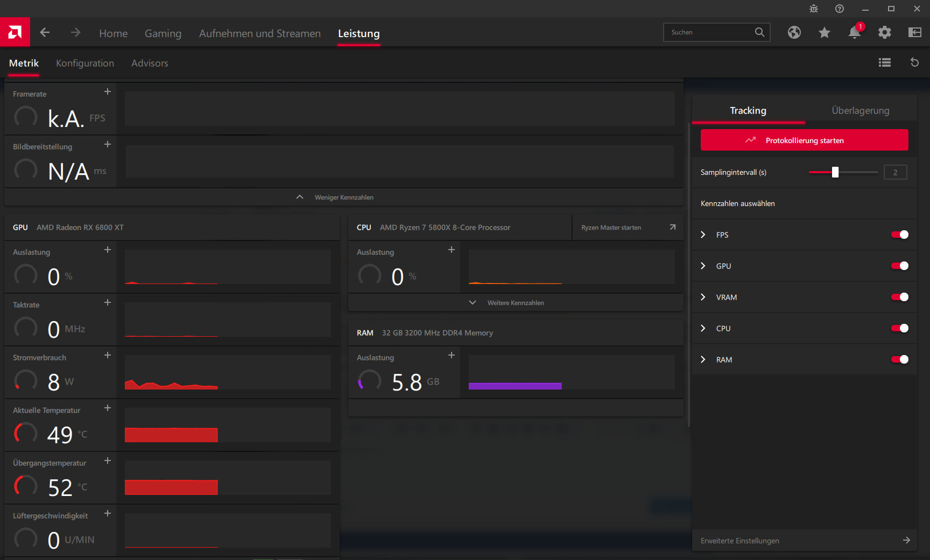This screenshot has height=560, width=930.
Task: Click the metrics panel vertical scrollbar
Action: 689,274
